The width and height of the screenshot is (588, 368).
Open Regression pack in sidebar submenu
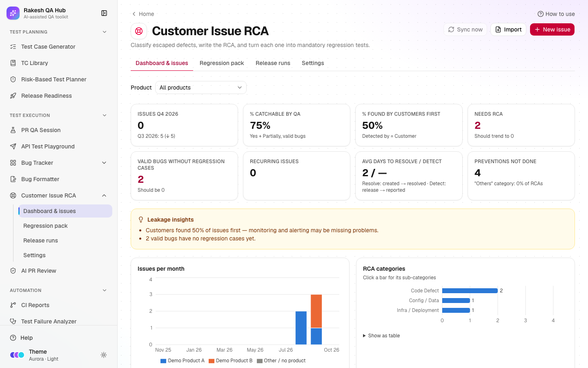(65, 226)
